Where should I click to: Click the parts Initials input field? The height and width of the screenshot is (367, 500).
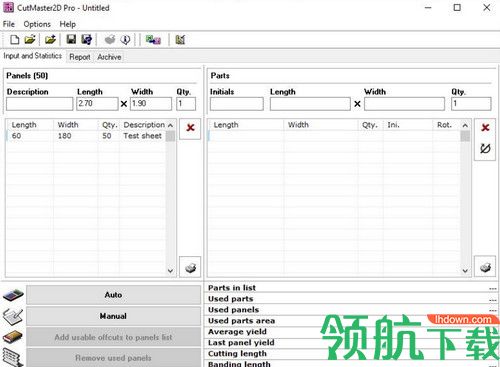(237, 104)
